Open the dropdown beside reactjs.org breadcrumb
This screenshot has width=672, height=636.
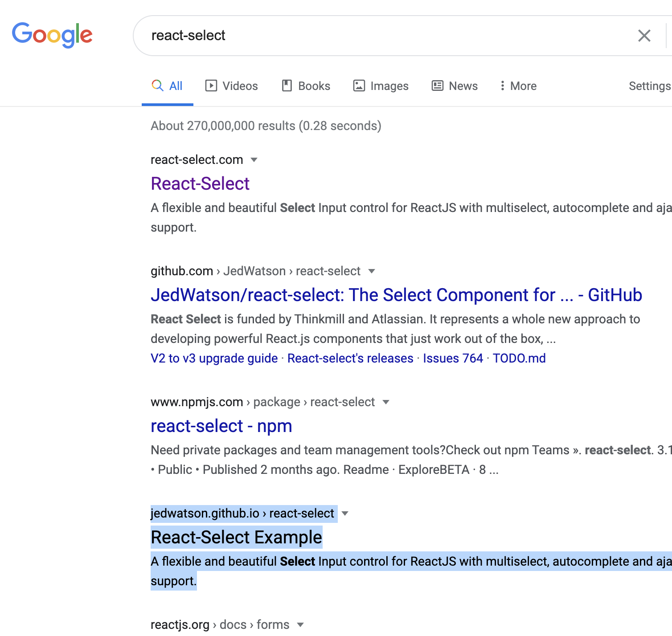click(x=301, y=625)
